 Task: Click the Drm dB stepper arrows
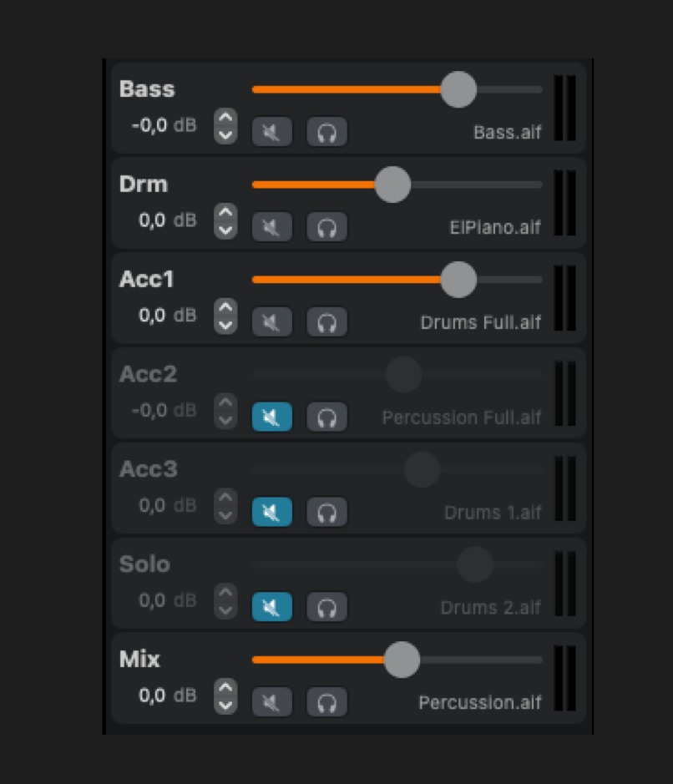click(225, 221)
